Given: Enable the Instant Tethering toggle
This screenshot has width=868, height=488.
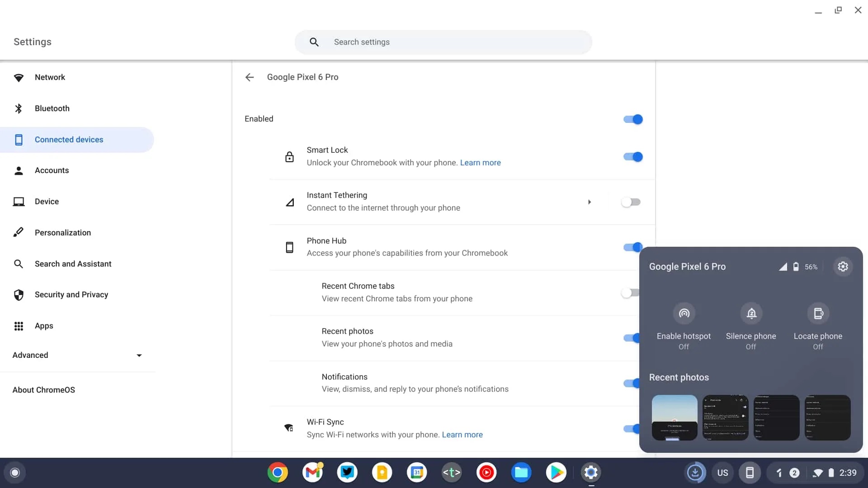Looking at the screenshot, I should (631, 202).
